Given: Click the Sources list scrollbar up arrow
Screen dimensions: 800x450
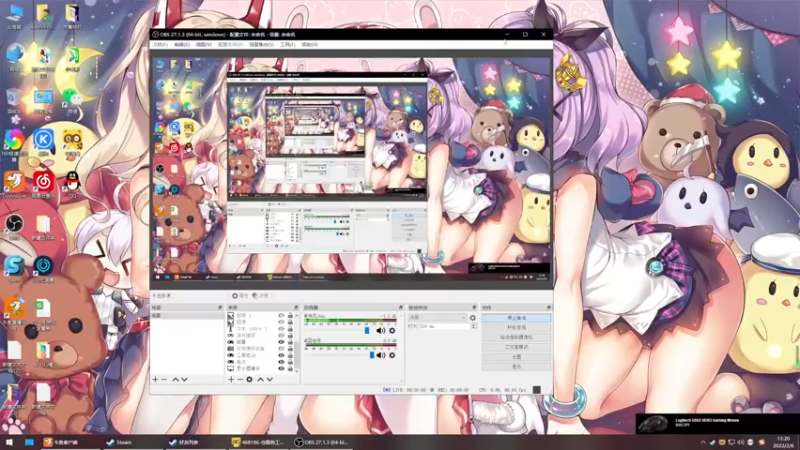Looking at the screenshot, I should (x=297, y=315).
